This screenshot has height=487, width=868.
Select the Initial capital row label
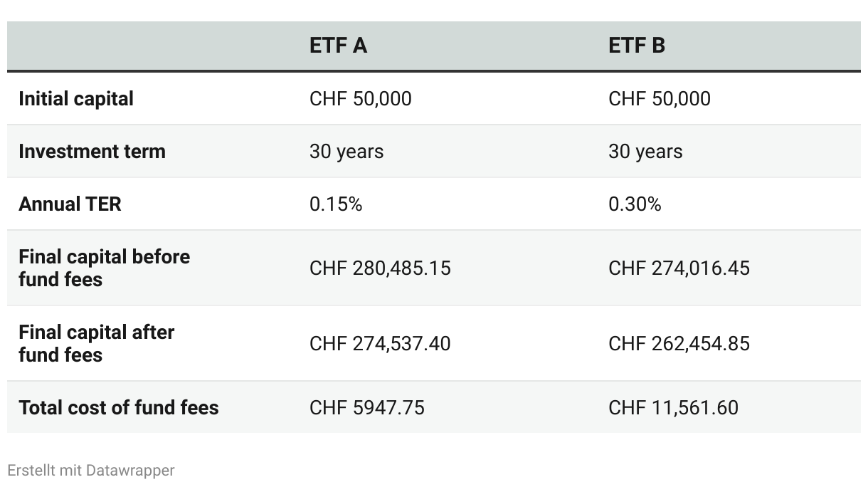pyautogui.click(x=76, y=98)
